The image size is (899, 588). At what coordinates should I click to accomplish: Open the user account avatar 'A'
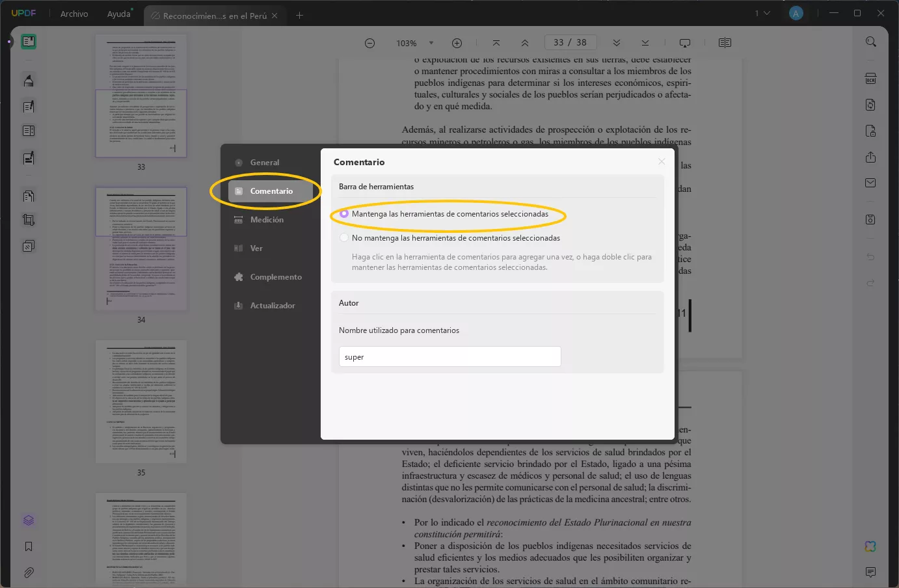796,13
